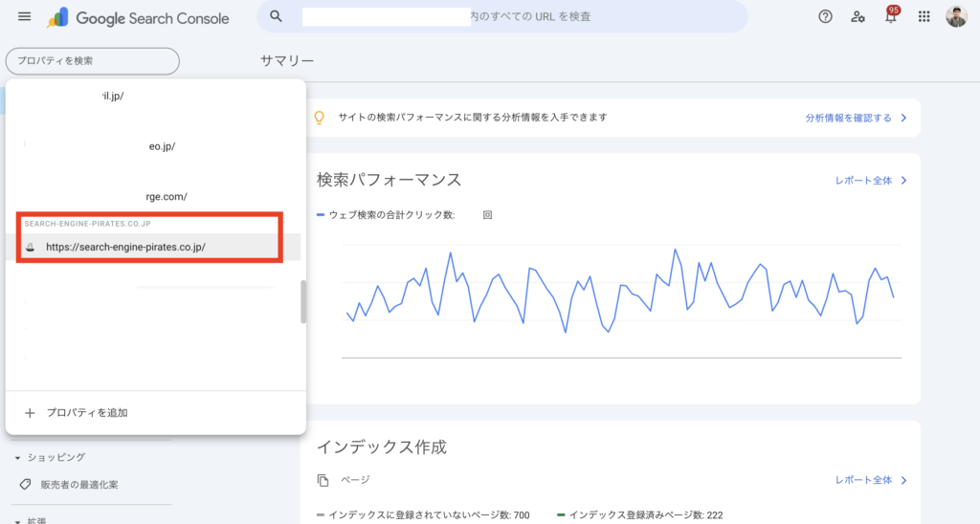Open the Google apps grid
980x524 pixels.
pos(924,17)
